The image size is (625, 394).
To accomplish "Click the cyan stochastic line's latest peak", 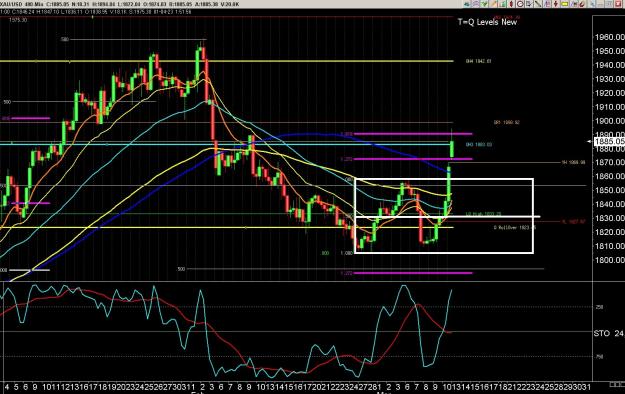I will (x=451, y=290).
